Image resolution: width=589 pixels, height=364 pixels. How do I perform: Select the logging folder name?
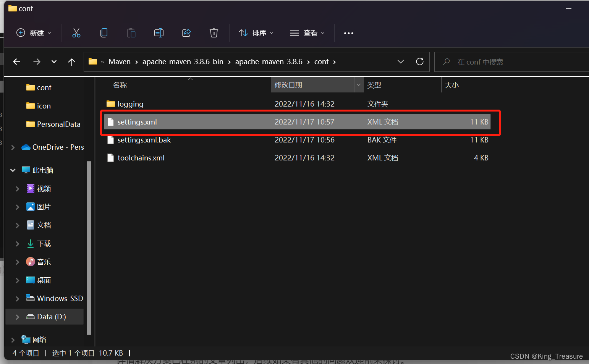[131, 104]
